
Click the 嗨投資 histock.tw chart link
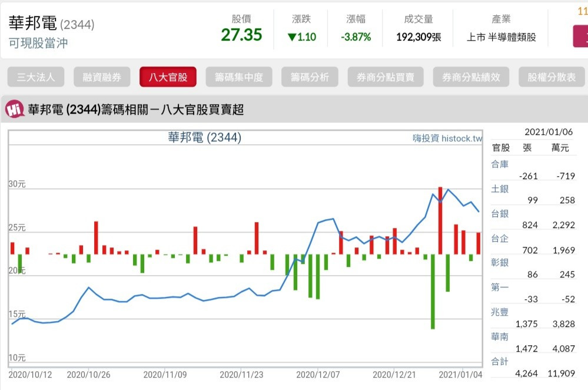[447, 138]
